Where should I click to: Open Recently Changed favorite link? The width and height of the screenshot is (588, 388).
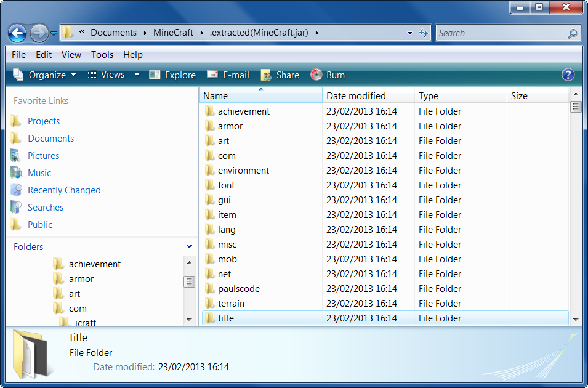click(64, 190)
